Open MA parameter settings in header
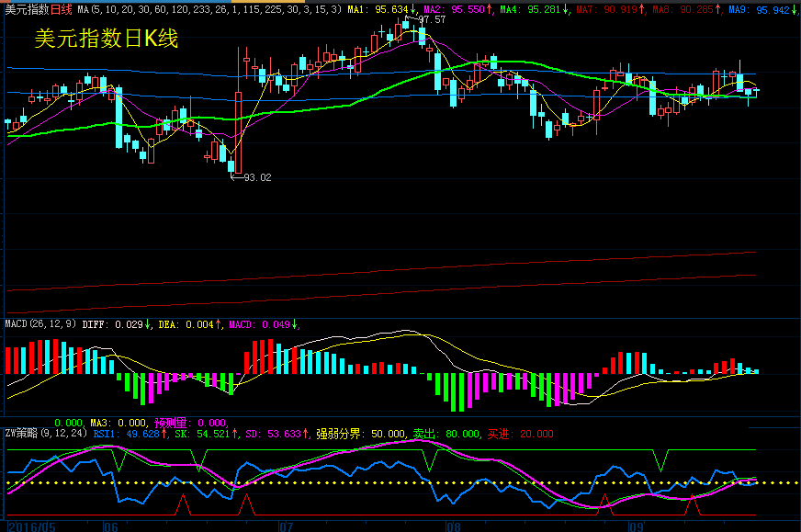Screen dimensions: 801x532 [209, 8]
